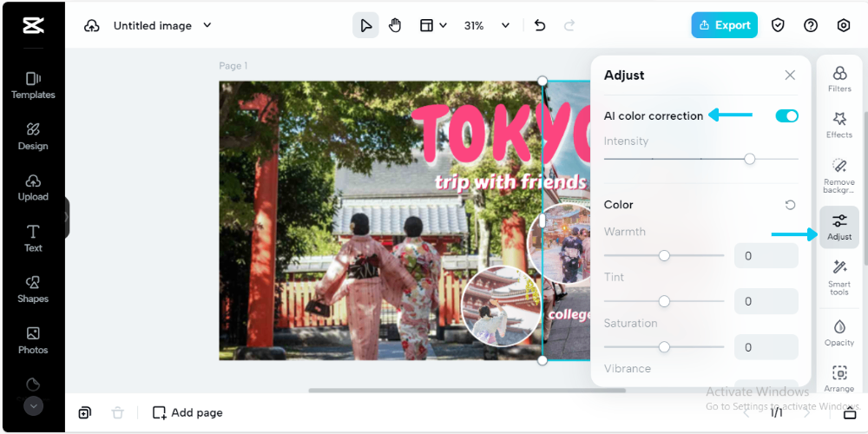Duplicate the page icon
Image resolution: width=868 pixels, height=434 pixels.
point(85,412)
